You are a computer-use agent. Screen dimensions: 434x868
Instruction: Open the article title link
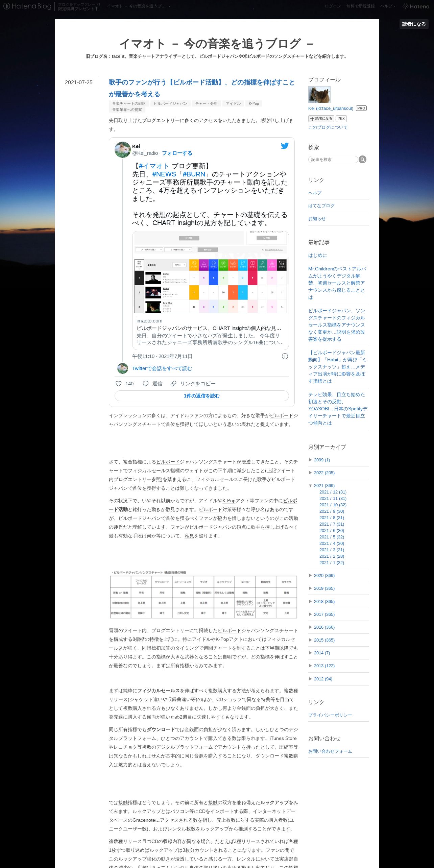pos(202,88)
